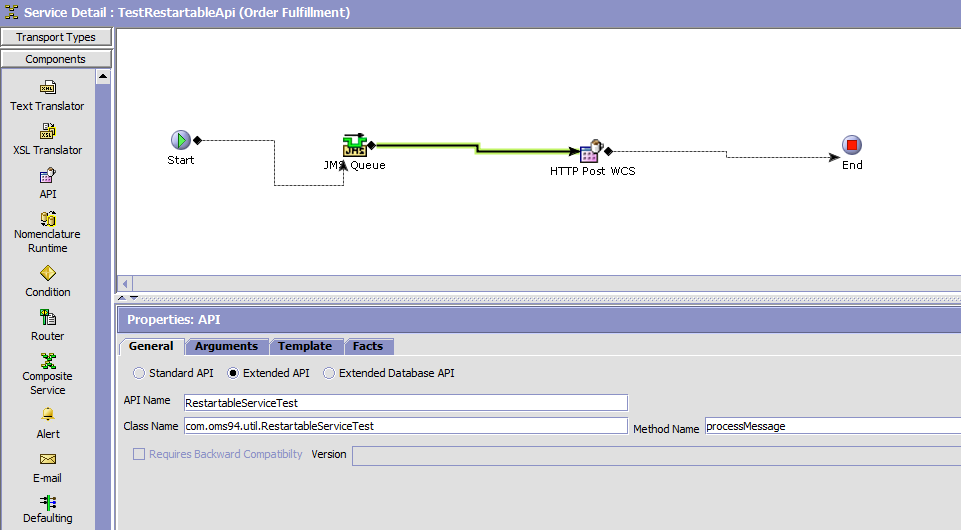961x530 pixels.
Task: Select the Composite Service icon
Action: 47,361
